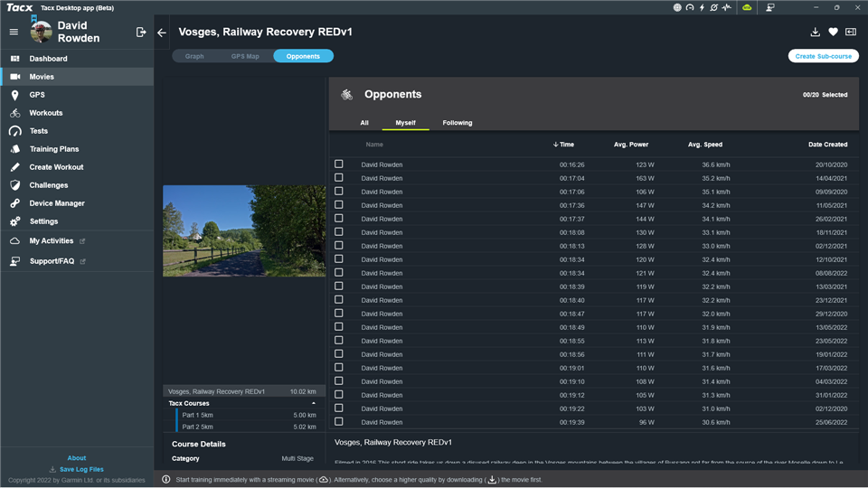The width and height of the screenshot is (868, 488).
Task: Click the support chat icon in the title bar
Action: (770, 8)
